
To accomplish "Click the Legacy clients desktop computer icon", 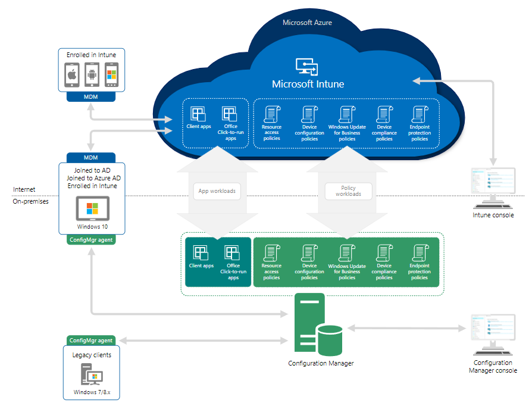I will pyautogui.click(x=92, y=374).
